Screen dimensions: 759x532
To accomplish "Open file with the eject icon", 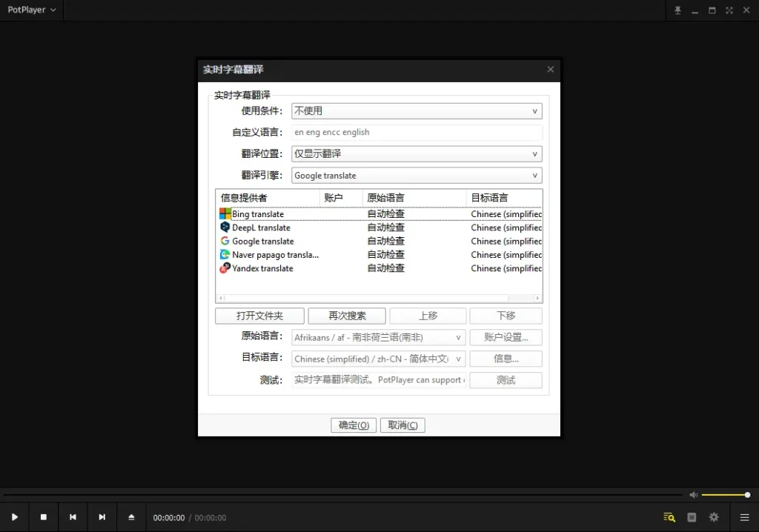I will 131,517.
